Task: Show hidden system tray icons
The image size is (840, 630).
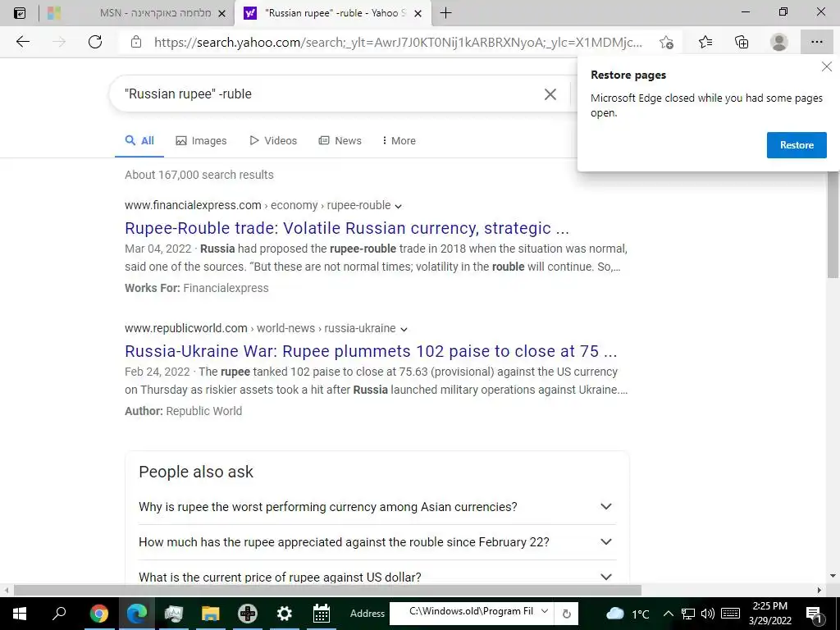Action: 668,614
